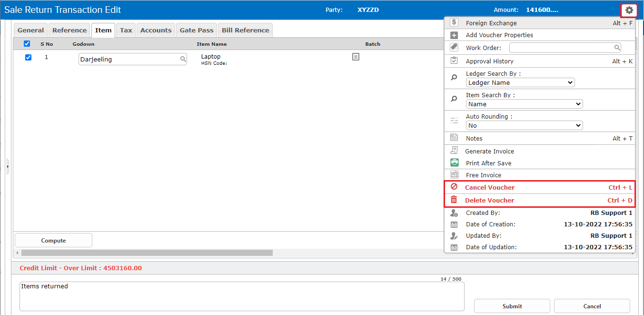Click the Compute button

(53, 241)
